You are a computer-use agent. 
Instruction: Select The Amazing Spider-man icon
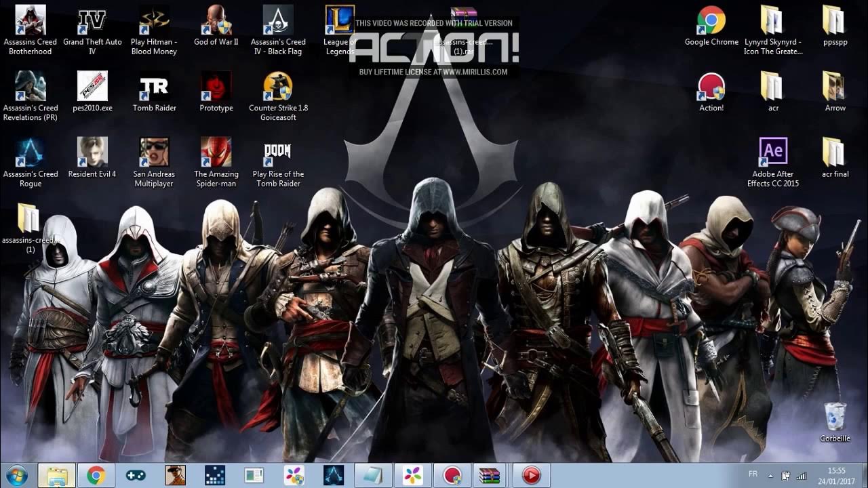pos(216,163)
